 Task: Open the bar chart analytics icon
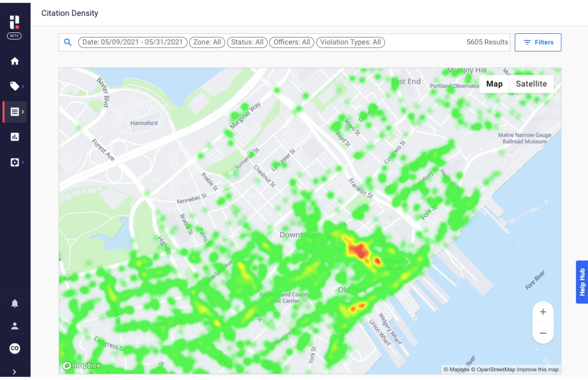[x=15, y=137]
